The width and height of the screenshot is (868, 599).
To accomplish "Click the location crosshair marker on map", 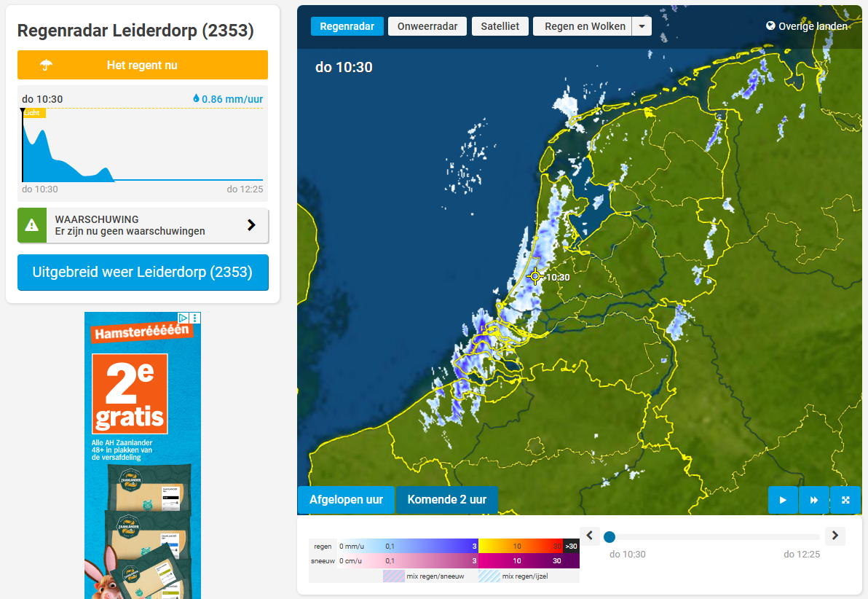I will [535, 276].
